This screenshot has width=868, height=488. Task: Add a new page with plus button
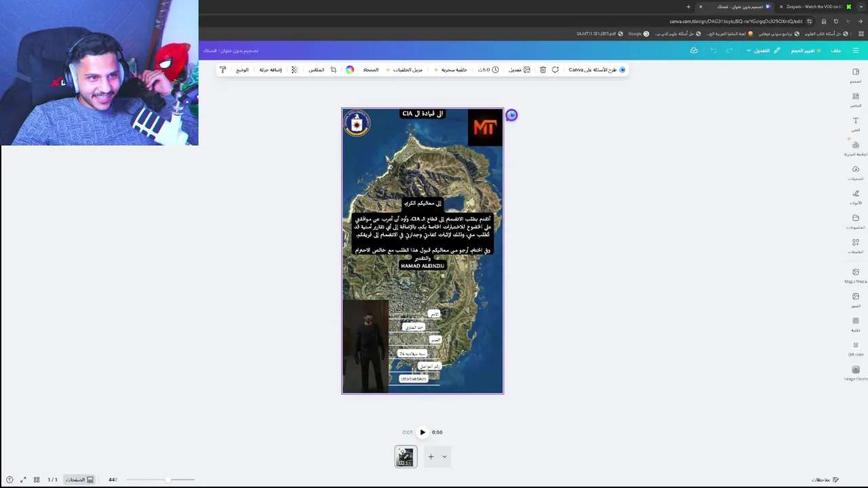click(431, 457)
